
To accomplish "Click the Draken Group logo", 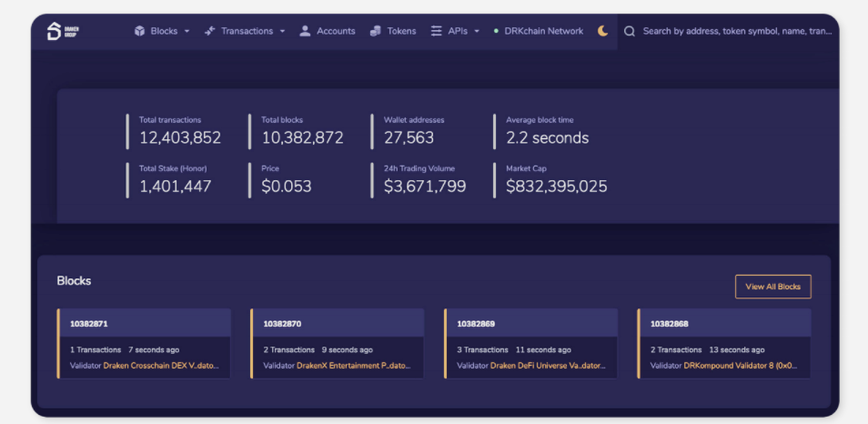I will pos(63,31).
